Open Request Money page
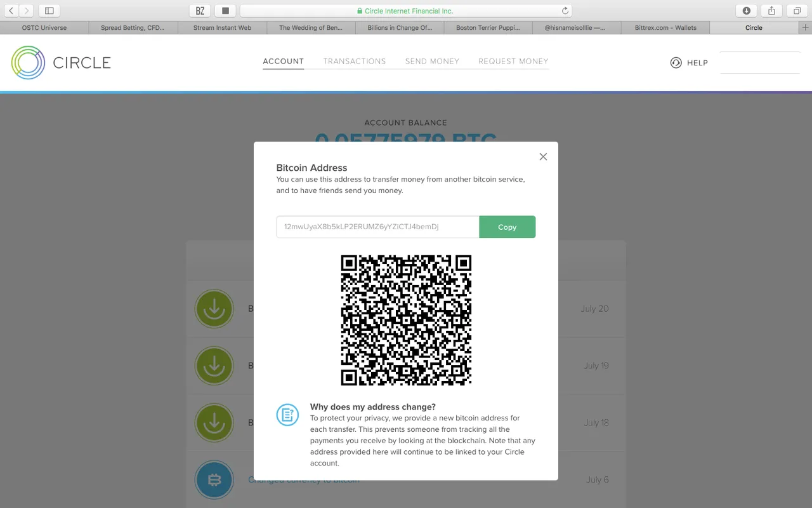Screen dimensions: 812x508 [513, 62]
